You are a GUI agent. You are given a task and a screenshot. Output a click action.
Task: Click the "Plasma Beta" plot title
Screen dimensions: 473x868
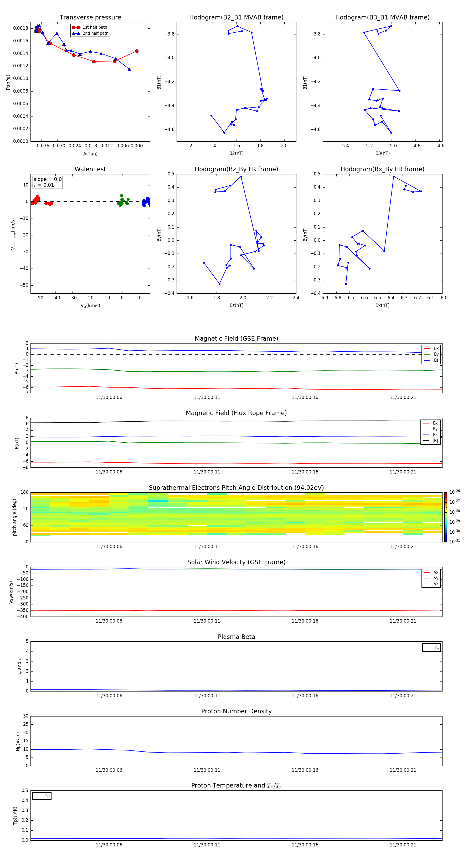pos(236,637)
